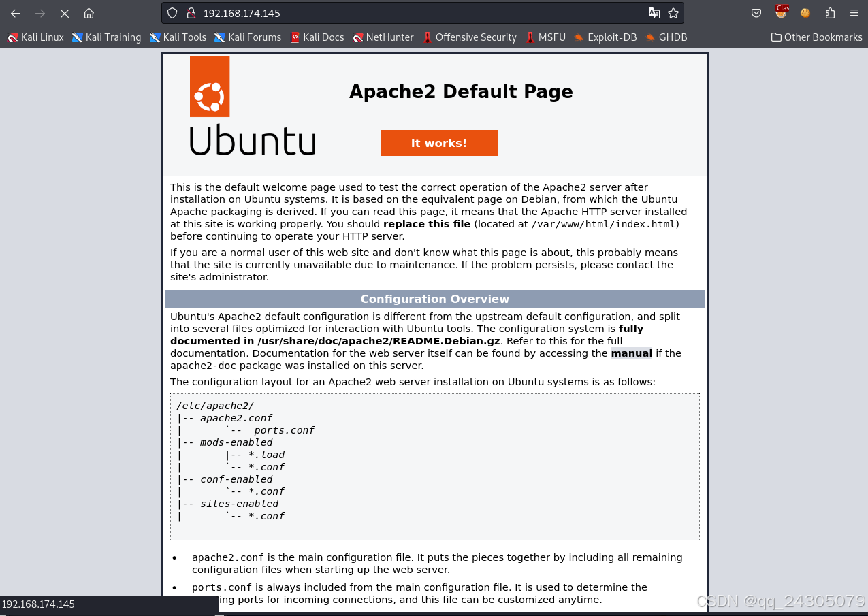Screen dimensions: 868x616
Task: Open the Pocket save icon
Action: (x=756, y=13)
